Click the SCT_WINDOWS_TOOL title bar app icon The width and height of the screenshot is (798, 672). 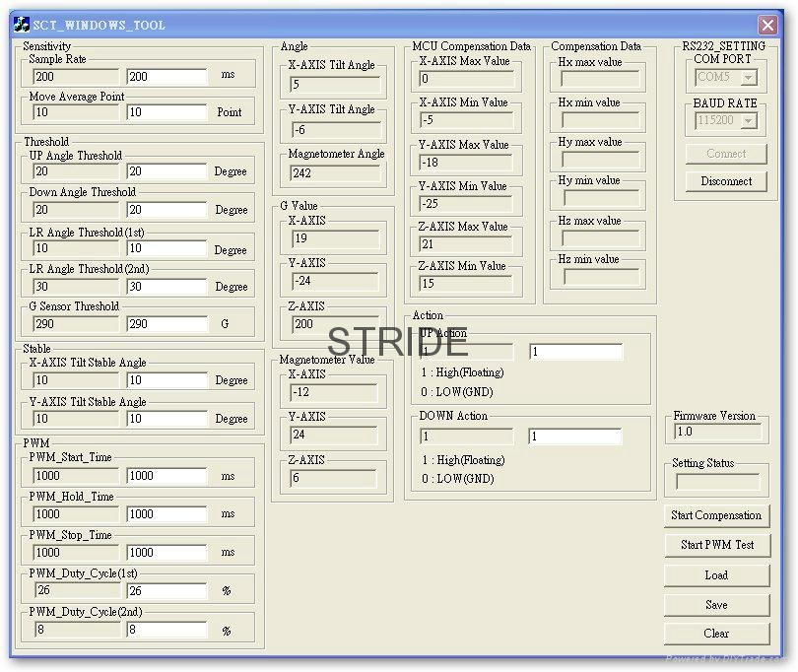22,25
